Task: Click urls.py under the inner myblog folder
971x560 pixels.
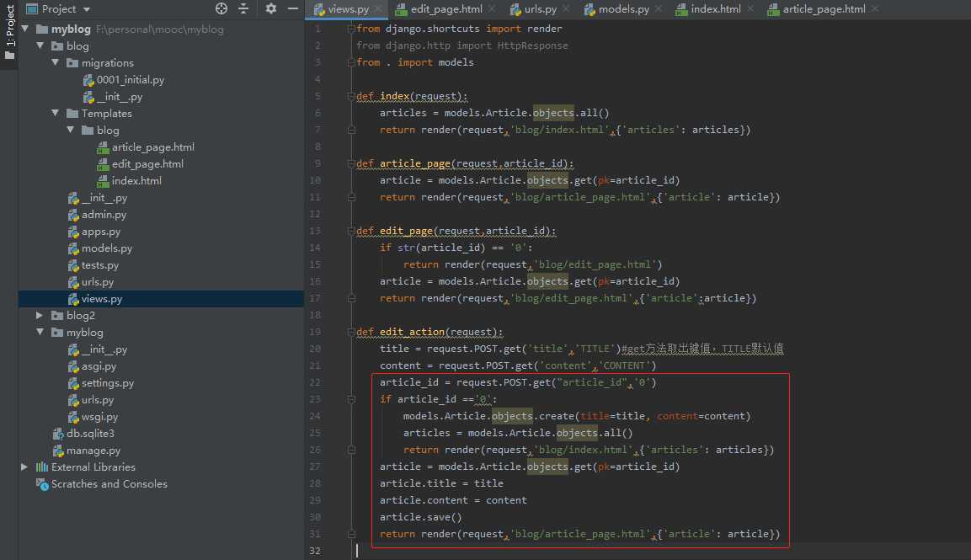Action: coord(97,399)
